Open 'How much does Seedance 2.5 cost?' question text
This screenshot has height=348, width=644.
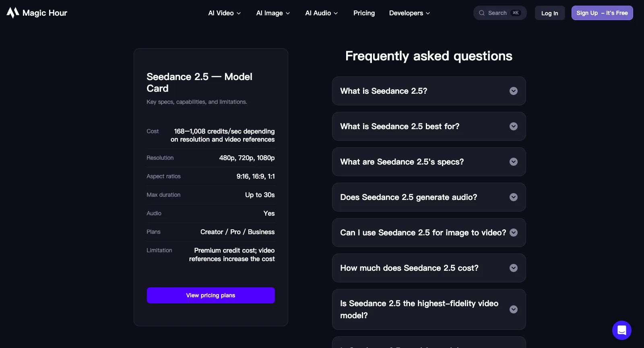pyautogui.click(x=409, y=268)
